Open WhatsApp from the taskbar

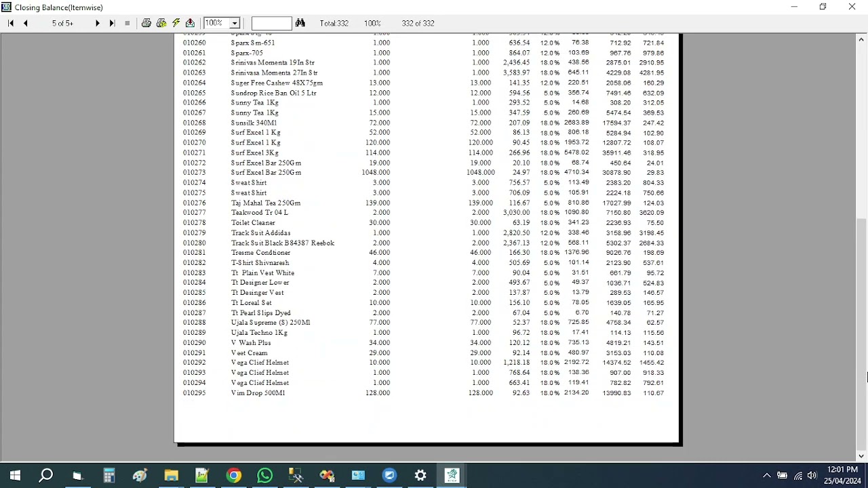tap(264, 476)
